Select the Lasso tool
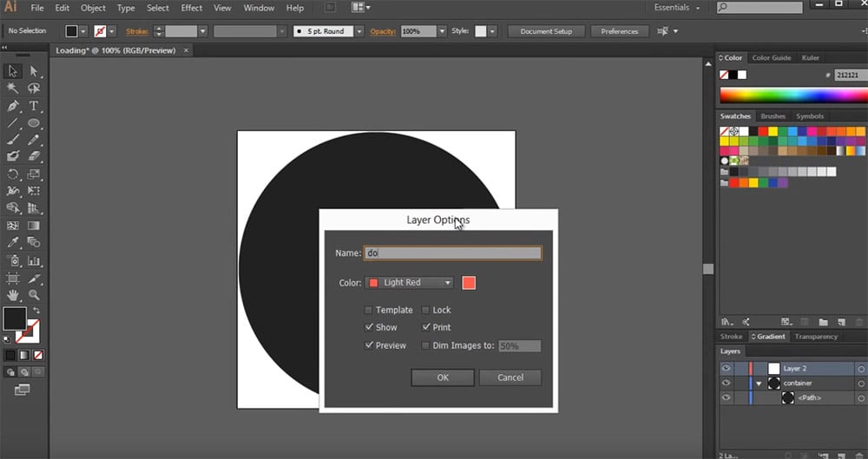 click(34, 88)
